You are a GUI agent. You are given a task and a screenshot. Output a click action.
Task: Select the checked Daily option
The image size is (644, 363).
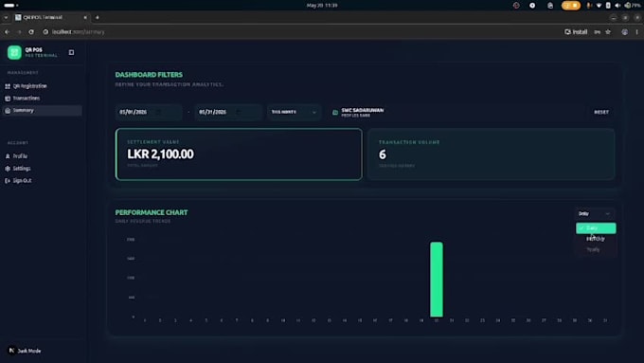pos(596,228)
